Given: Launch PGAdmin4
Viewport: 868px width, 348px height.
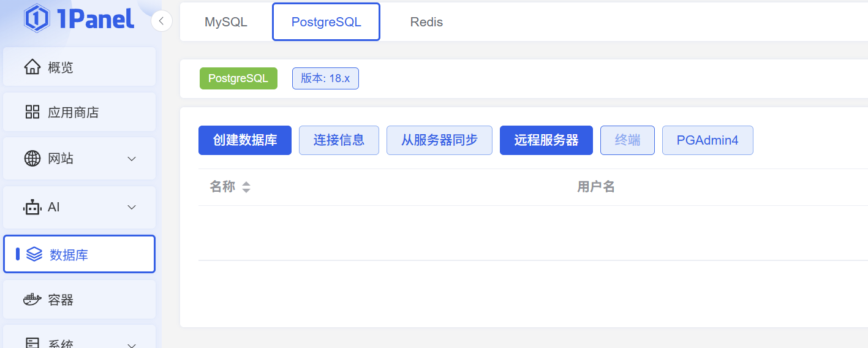Looking at the screenshot, I should (x=707, y=140).
